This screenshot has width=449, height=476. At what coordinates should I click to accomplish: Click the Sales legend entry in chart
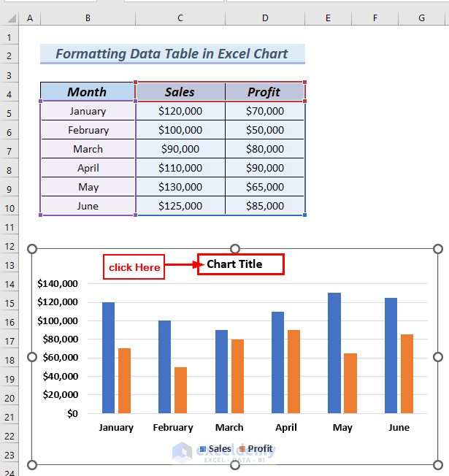pos(215,448)
